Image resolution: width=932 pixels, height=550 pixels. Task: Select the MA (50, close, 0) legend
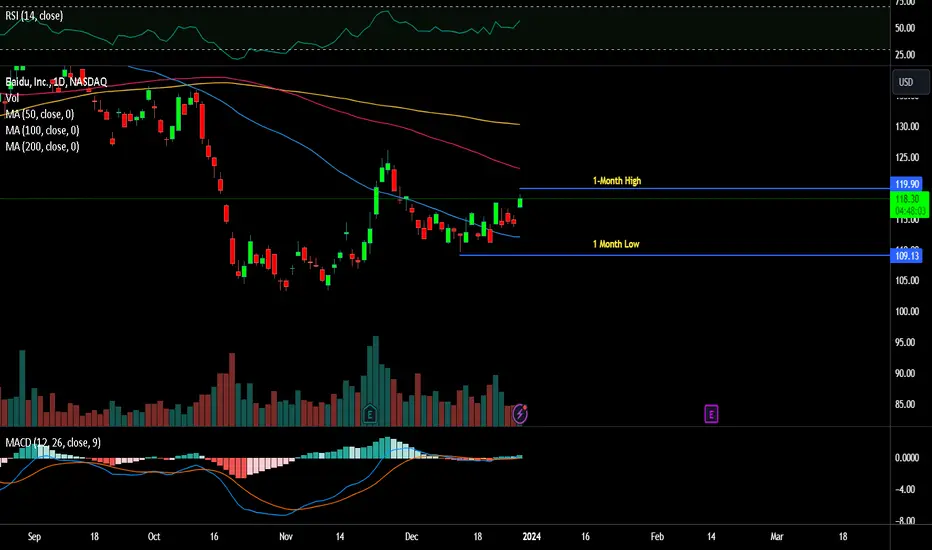pos(39,114)
